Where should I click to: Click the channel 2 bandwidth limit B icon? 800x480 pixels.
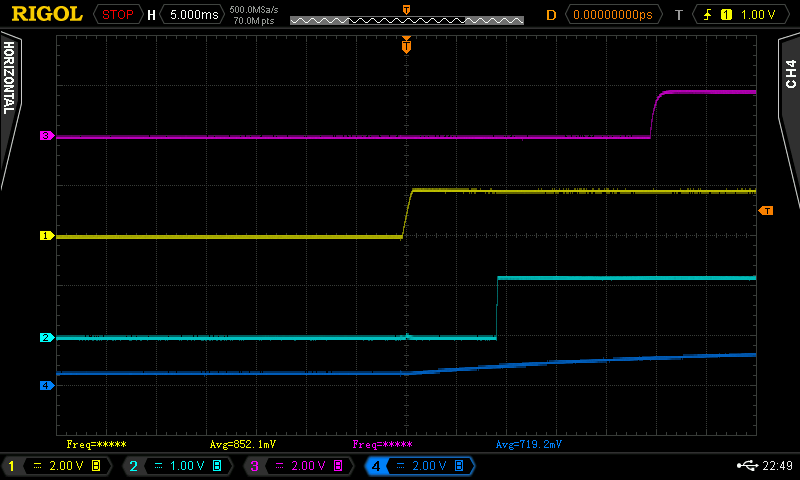pos(217,466)
